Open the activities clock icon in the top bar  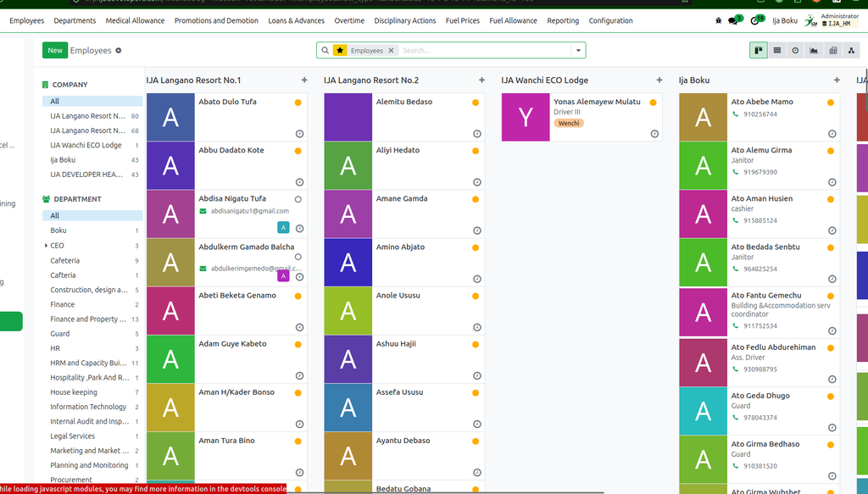tap(755, 21)
